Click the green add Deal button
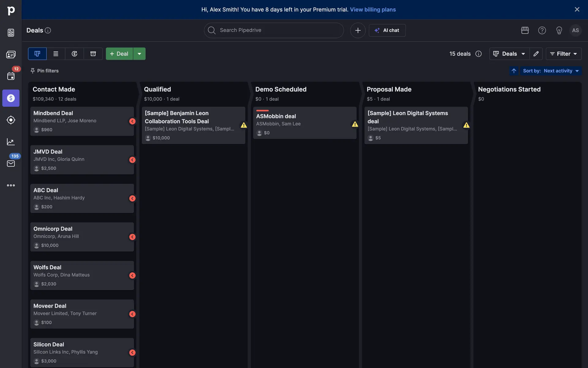 [119, 54]
